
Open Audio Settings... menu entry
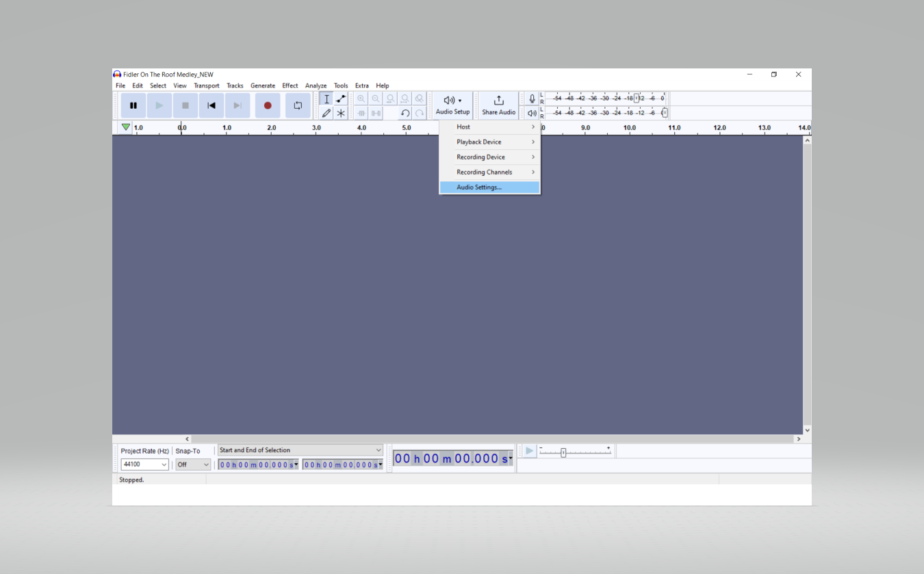click(489, 187)
